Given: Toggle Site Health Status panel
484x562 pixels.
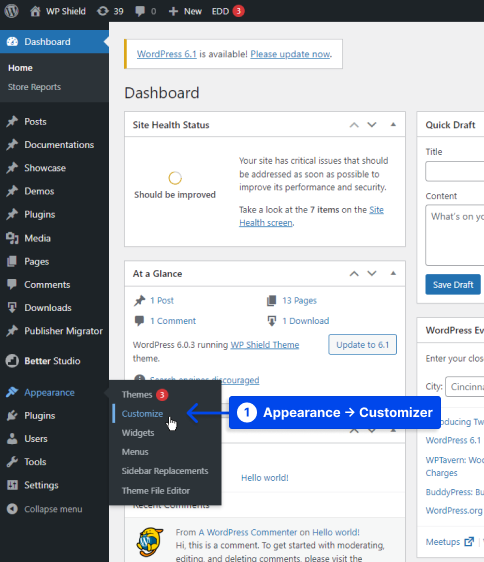Looking at the screenshot, I should coord(393,125).
